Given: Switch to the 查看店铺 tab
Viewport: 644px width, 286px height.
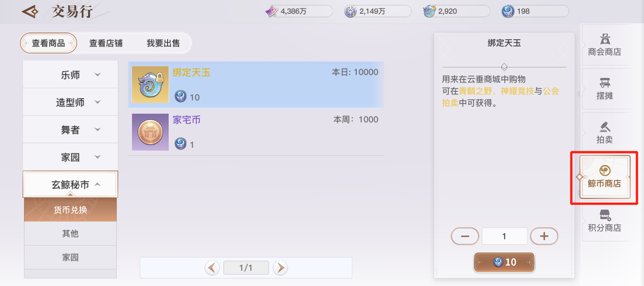Looking at the screenshot, I should pos(106,43).
